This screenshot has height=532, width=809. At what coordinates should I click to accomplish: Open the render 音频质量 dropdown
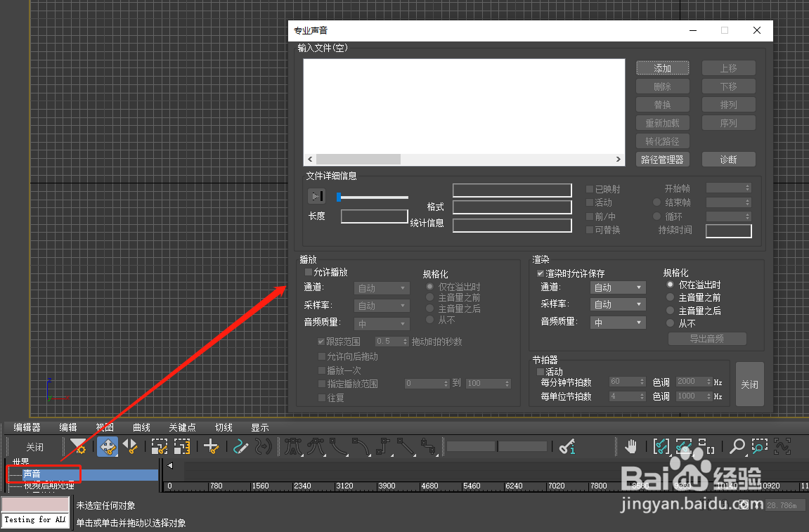tap(618, 323)
